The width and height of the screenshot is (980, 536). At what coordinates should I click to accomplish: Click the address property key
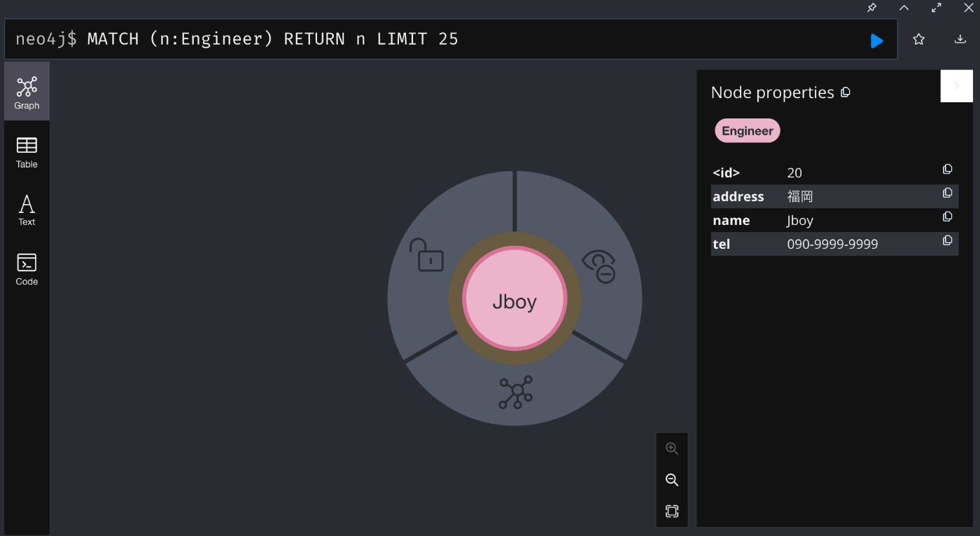click(738, 196)
